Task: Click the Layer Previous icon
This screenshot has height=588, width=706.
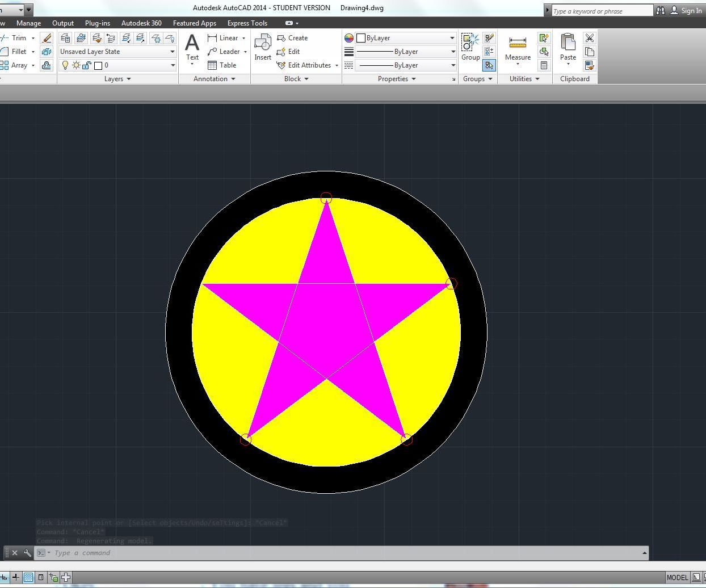Action: 111,38
